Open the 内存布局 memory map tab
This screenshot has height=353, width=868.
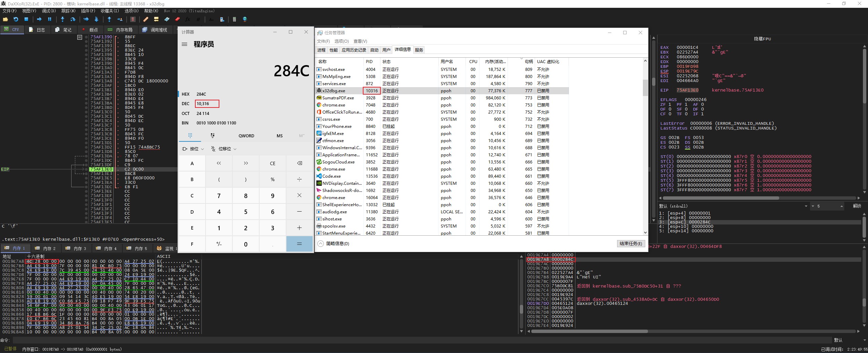[x=120, y=30]
